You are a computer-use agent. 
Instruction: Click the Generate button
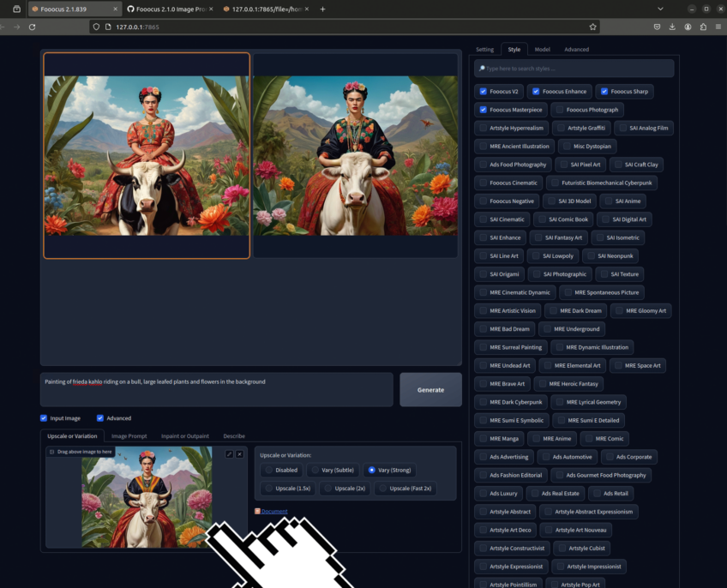pyautogui.click(x=430, y=390)
